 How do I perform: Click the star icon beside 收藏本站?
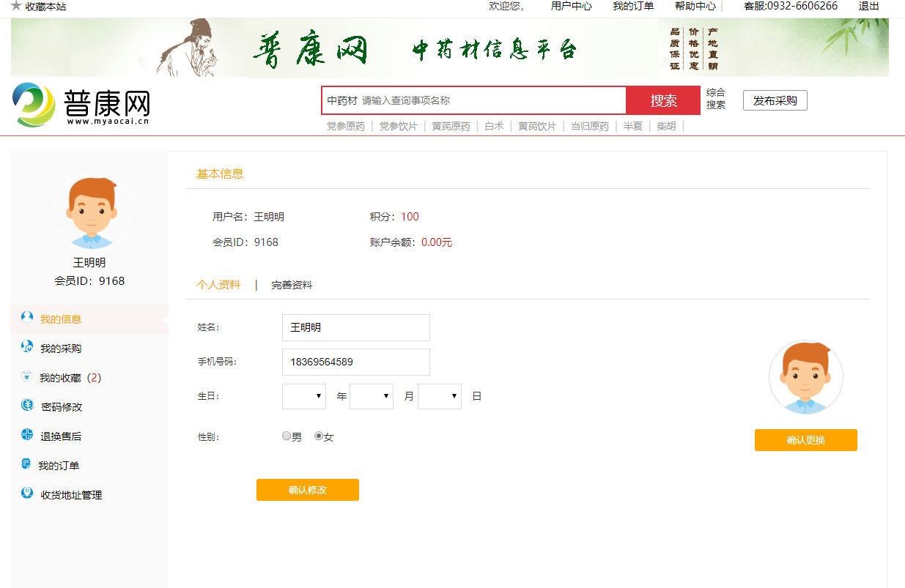[x=16, y=6]
